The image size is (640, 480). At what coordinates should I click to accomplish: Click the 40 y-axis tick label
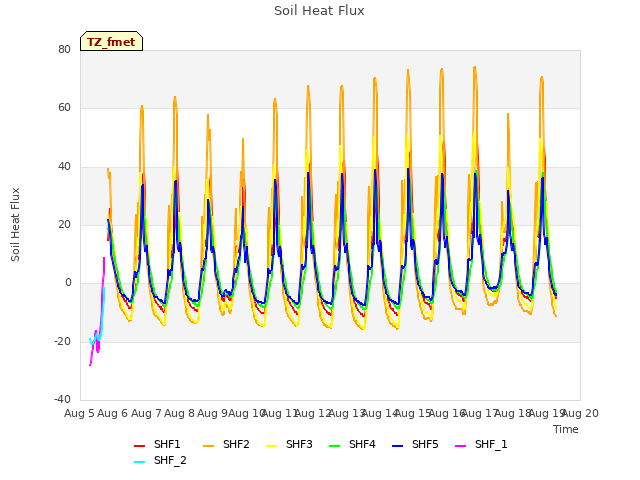[64, 167]
